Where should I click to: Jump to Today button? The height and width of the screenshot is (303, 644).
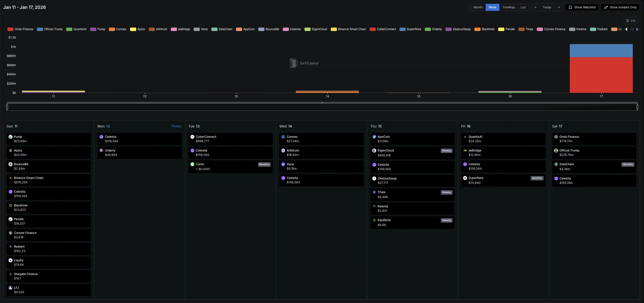click(547, 7)
